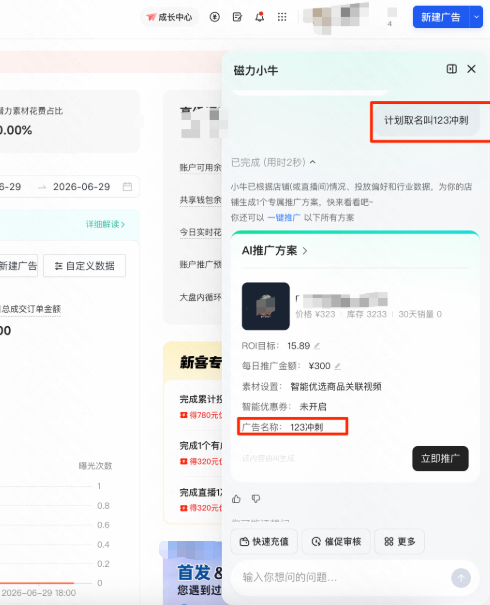Open the yuan wallet icon in header
490x605 pixels.
[x=215, y=17]
